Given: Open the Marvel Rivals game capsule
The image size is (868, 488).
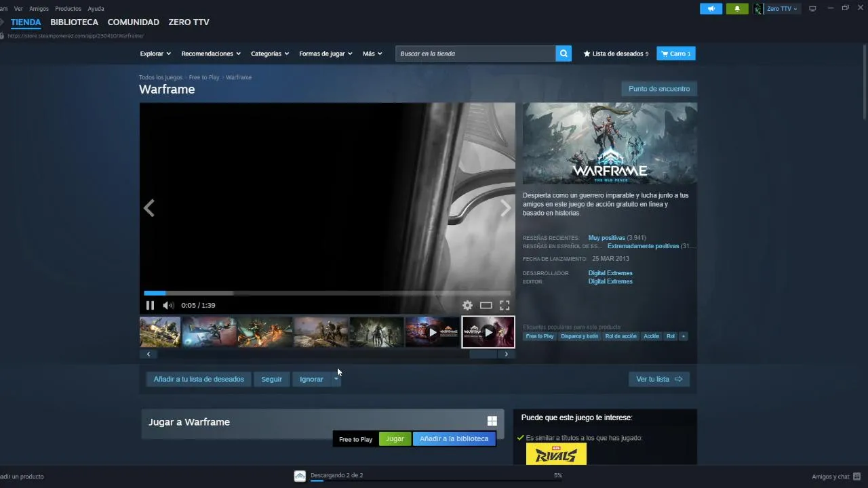Looking at the screenshot, I should (x=556, y=454).
